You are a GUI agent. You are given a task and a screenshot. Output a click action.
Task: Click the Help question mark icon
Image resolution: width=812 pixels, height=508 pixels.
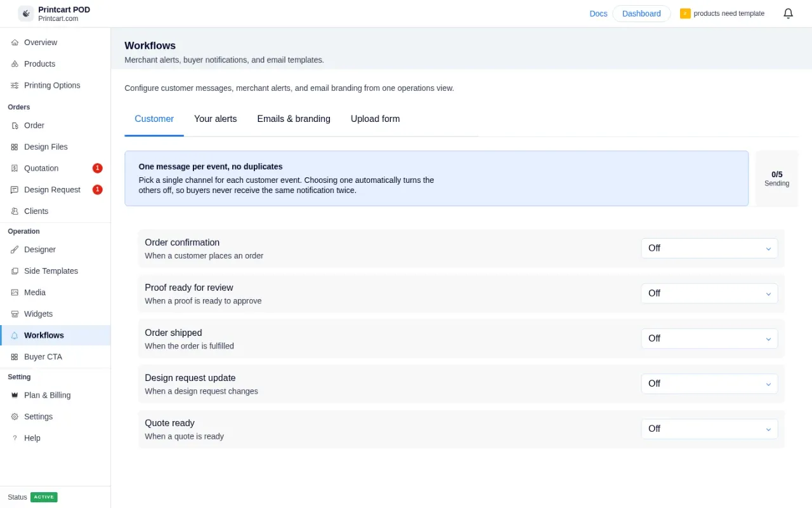pyautogui.click(x=15, y=438)
